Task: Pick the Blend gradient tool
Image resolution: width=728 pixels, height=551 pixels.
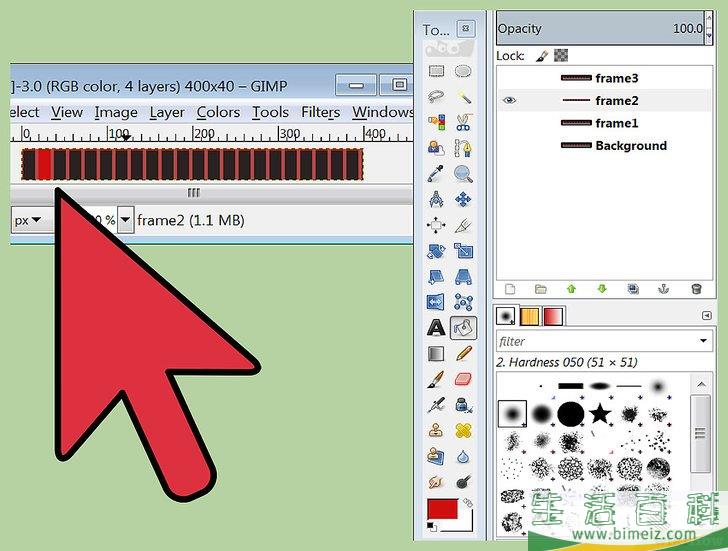Action: tap(436, 354)
